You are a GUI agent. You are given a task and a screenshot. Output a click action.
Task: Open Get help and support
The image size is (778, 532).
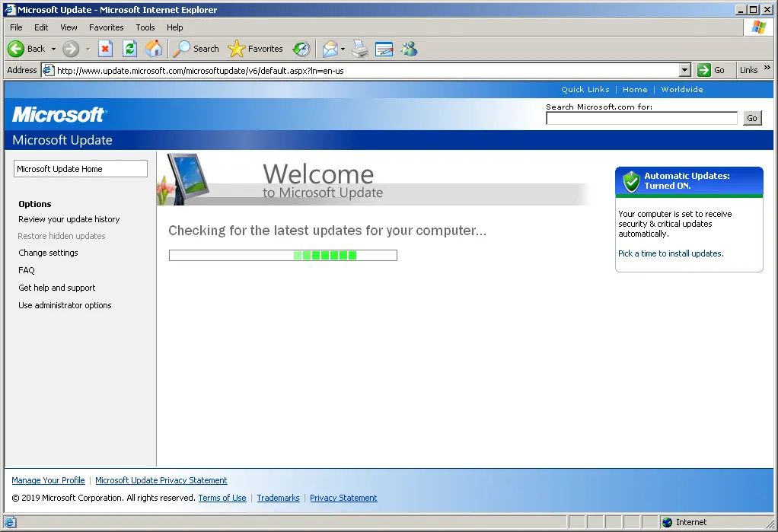[x=56, y=288]
